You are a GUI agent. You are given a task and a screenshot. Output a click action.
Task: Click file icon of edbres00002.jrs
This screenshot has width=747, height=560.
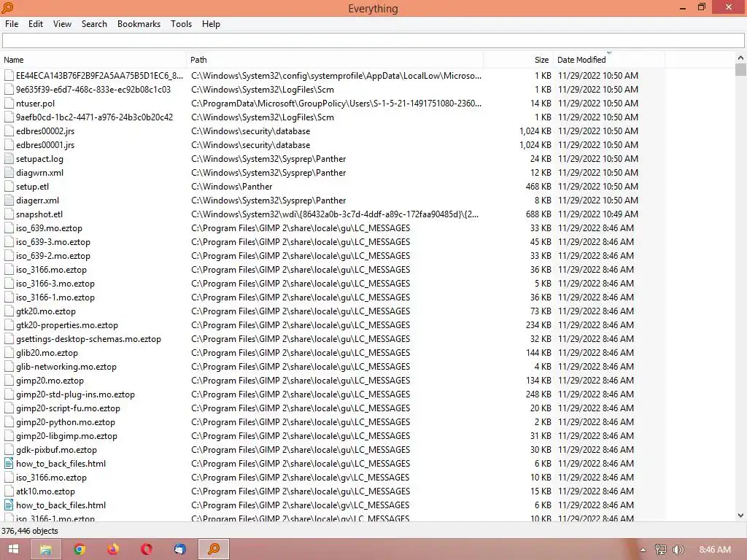pos(9,131)
